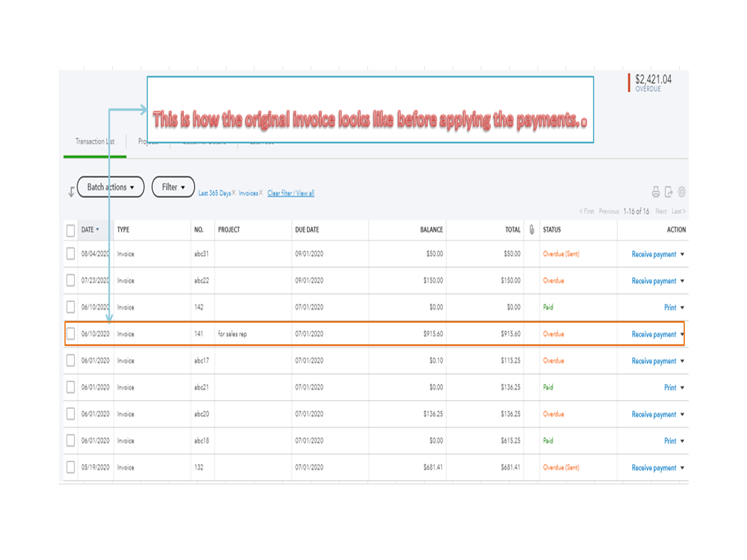Click the paperclip attachment column header

click(532, 229)
